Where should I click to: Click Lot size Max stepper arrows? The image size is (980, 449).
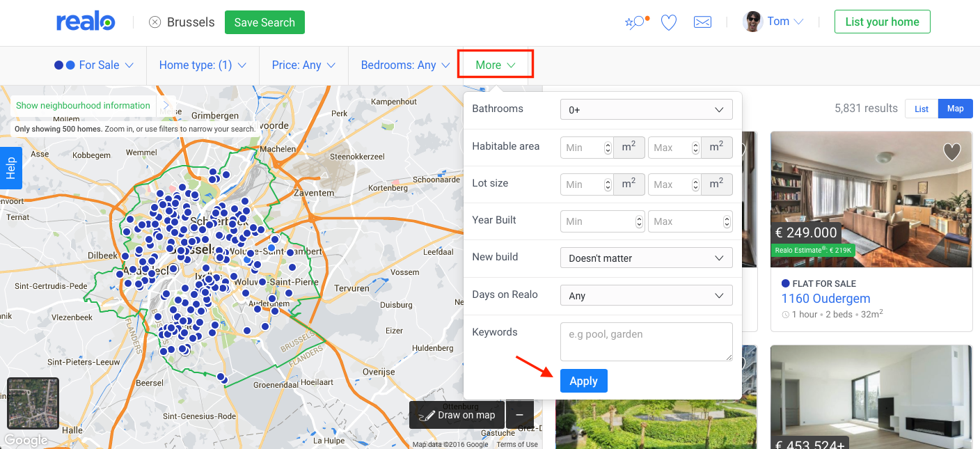(696, 184)
